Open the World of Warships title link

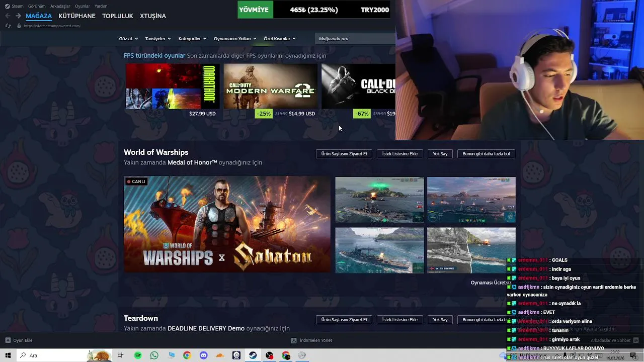coord(156,152)
